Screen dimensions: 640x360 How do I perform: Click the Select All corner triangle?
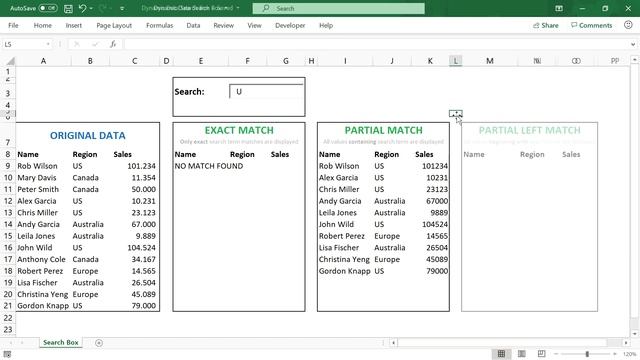(x=10, y=61)
